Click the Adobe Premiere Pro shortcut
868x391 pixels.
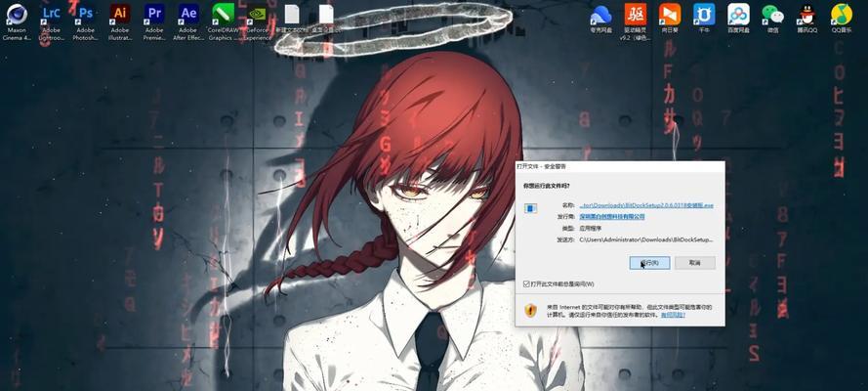154,22
